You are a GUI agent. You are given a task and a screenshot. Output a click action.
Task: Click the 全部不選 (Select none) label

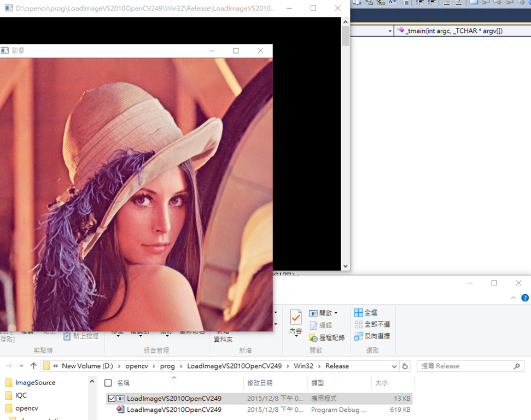pyautogui.click(x=377, y=324)
